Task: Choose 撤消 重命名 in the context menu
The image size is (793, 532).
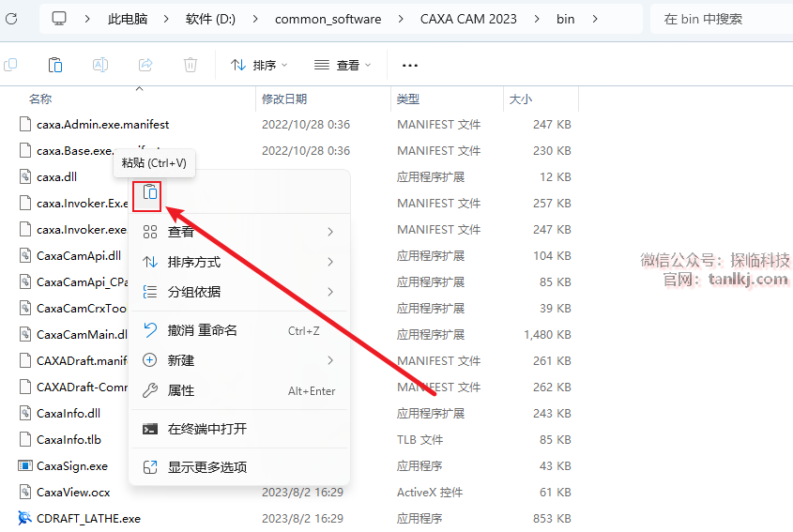Action: [239, 330]
